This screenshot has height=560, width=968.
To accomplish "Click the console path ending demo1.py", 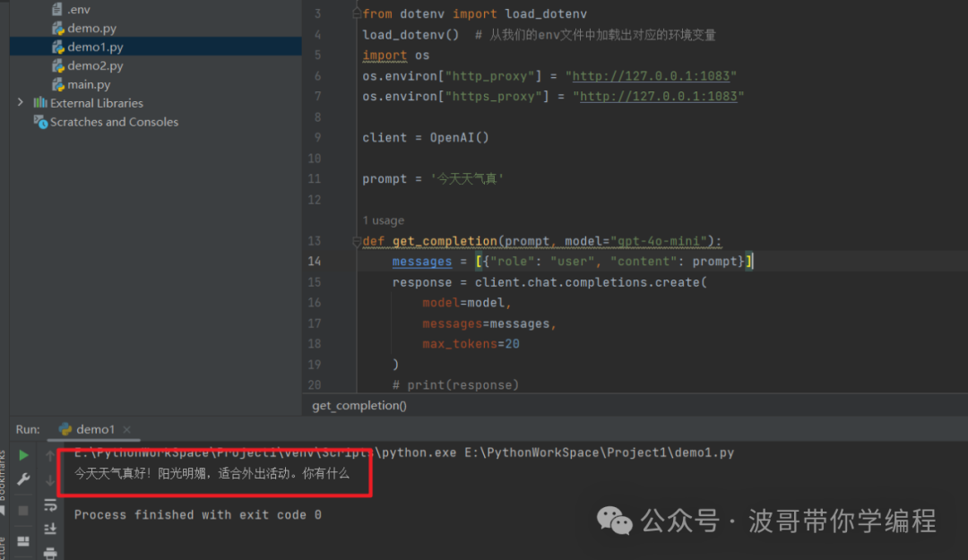I will [599, 452].
